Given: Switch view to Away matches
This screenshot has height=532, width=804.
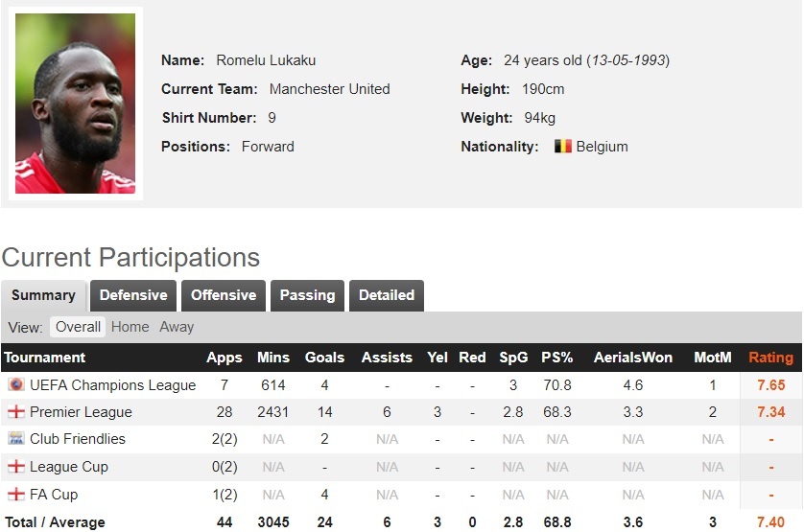Looking at the screenshot, I should pyautogui.click(x=177, y=327).
